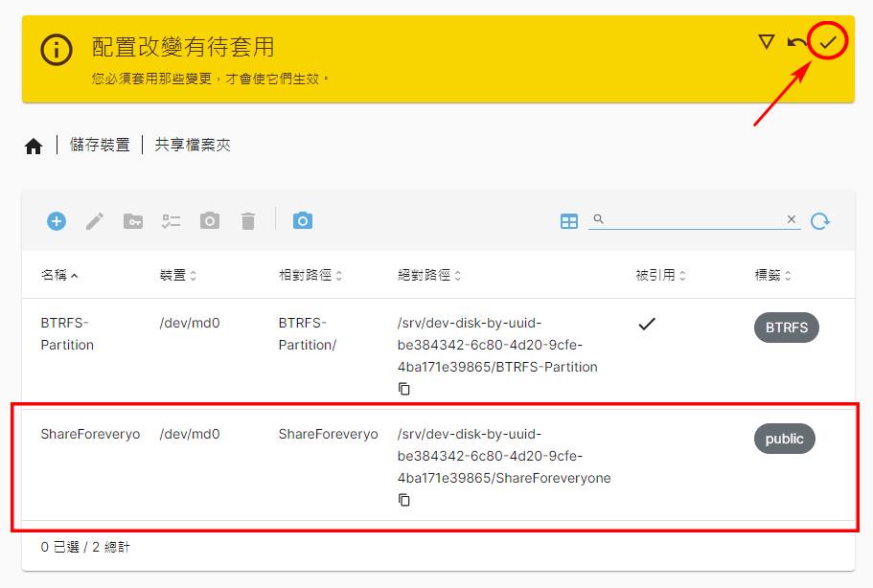Sort by the 標籤 column header
Screen dimensions: 873x588
tap(772, 275)
